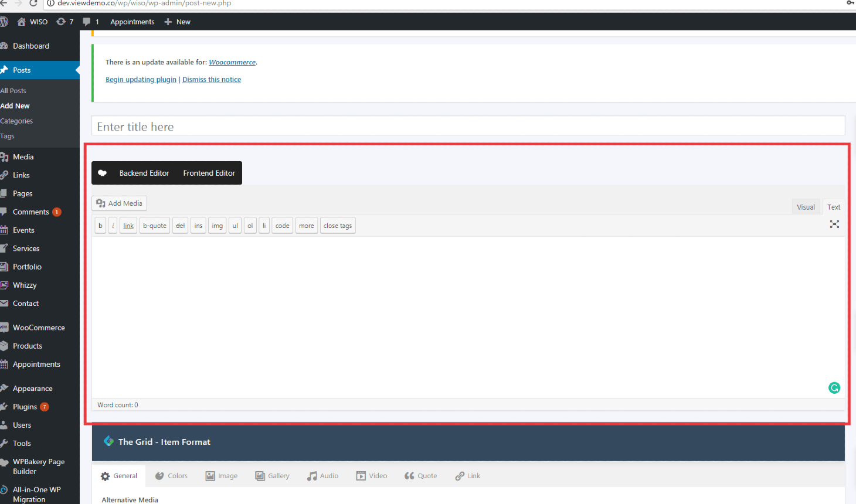Click the General gear icon tab
The image size is (856, 504).
[x=119, y=476]
